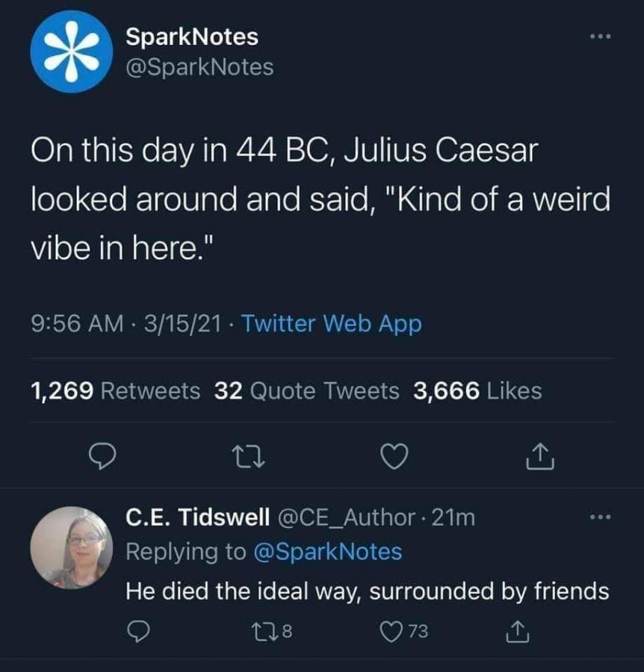Screen dimensions: 644x672
Task: Share the SparkNotes tweet
Action: click(x=541, y=456)
